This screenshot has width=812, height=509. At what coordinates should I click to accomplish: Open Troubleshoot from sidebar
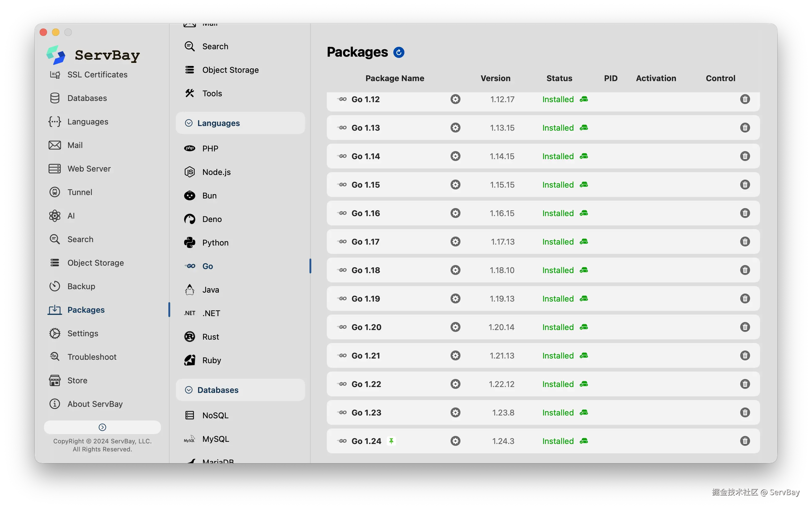pos(92,357)
